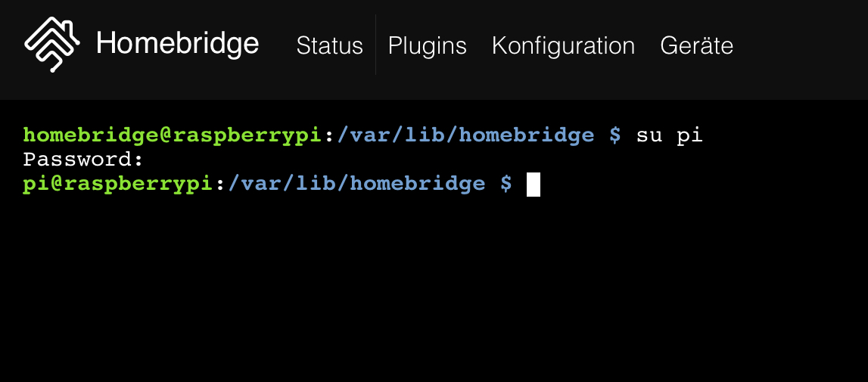Click the "Password:" terminal line

83,160
